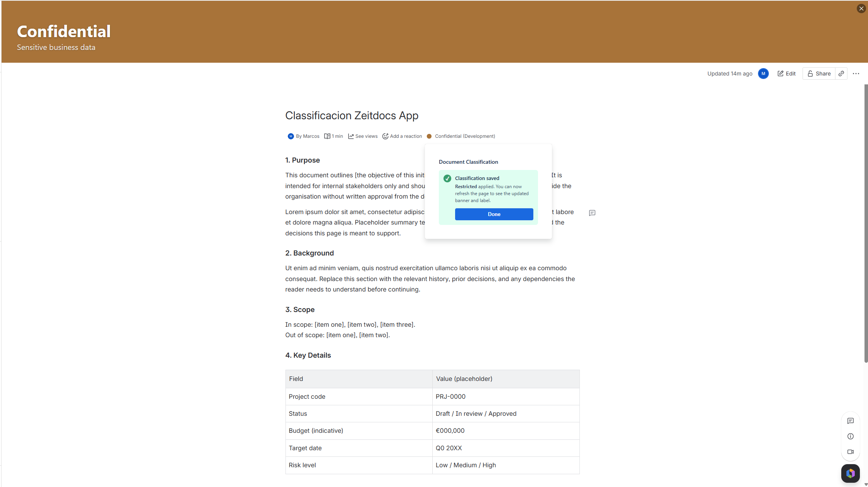Click the 'Updated 14m ago' timestamp
This screenshot has width=868, height=487.
point(730,74)
